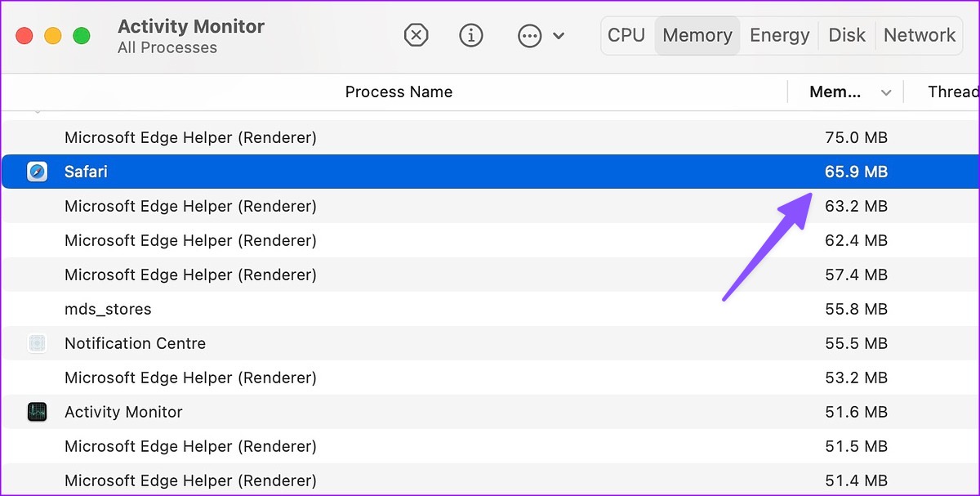The image size is (980, 496).
Task: Select the Memory tab
Action: pyautogui.click(x=697, y=35)
